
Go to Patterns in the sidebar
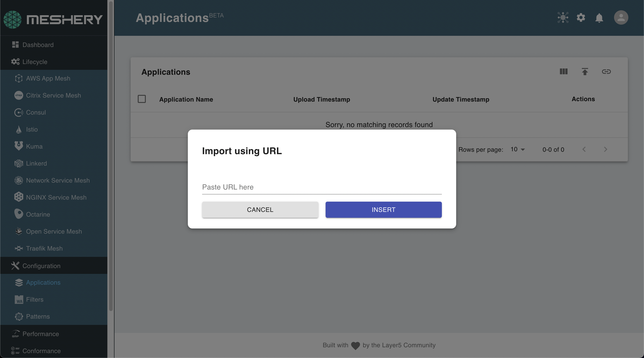point(38,316)
